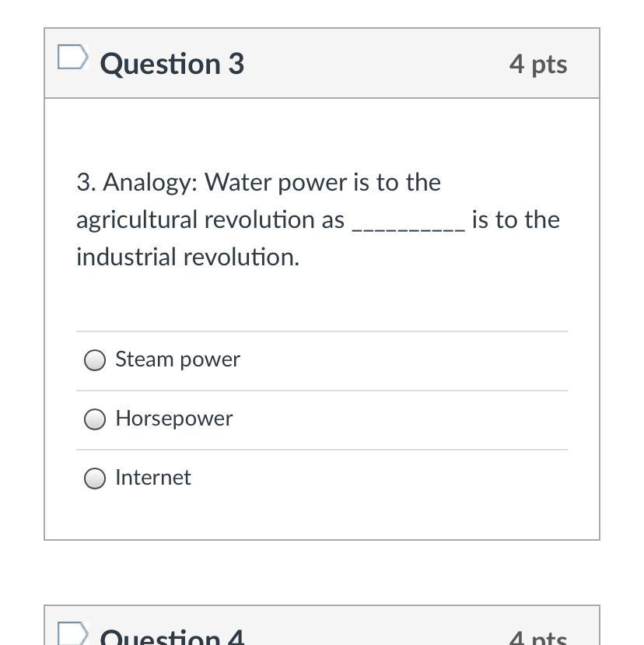The image size is (644, 645).
Task: Click the 'Steam power' answer label
Action: (x=177, y=359)
